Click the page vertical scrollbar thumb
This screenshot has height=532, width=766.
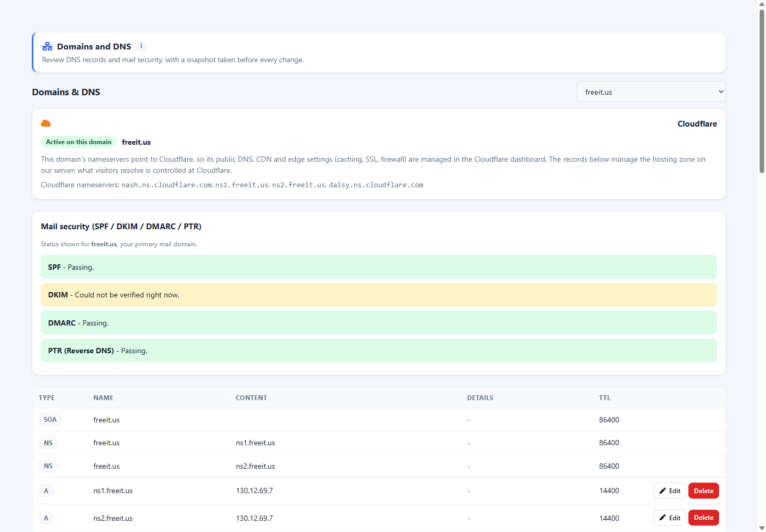click(762, 91)
